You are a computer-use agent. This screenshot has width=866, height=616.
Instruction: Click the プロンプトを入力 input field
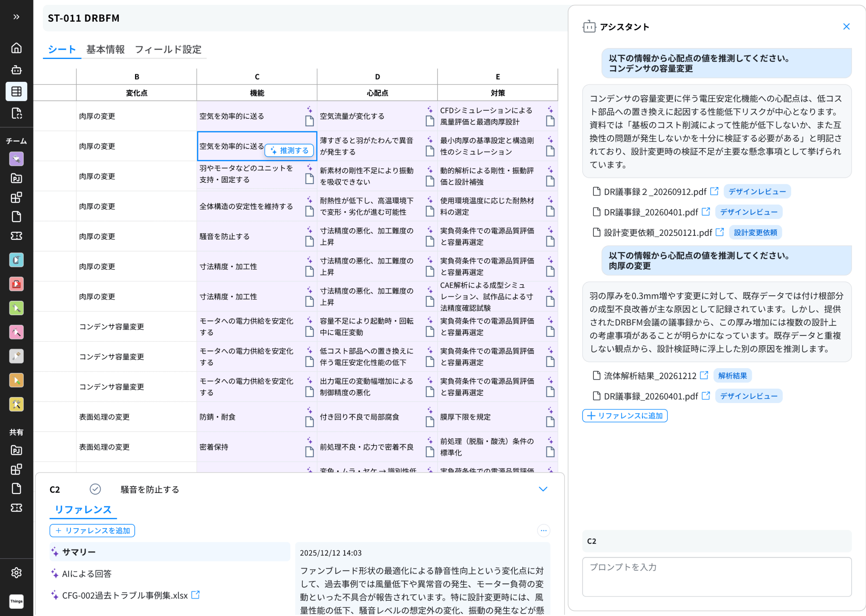click(x=717, y=577)
